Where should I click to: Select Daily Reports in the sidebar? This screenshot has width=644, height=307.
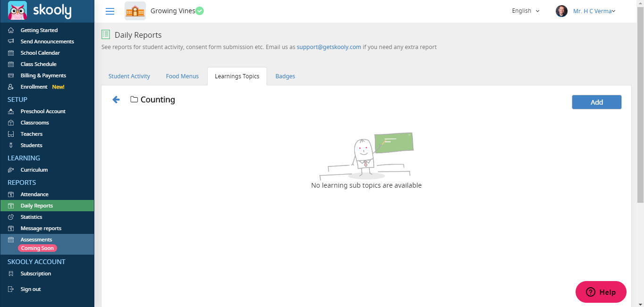(x=47, y=206)
